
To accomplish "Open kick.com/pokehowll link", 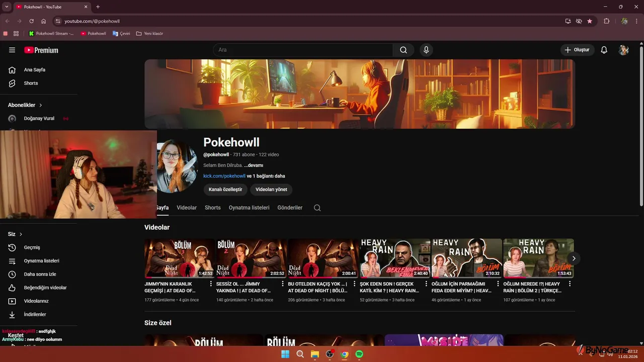I will 224,176.
